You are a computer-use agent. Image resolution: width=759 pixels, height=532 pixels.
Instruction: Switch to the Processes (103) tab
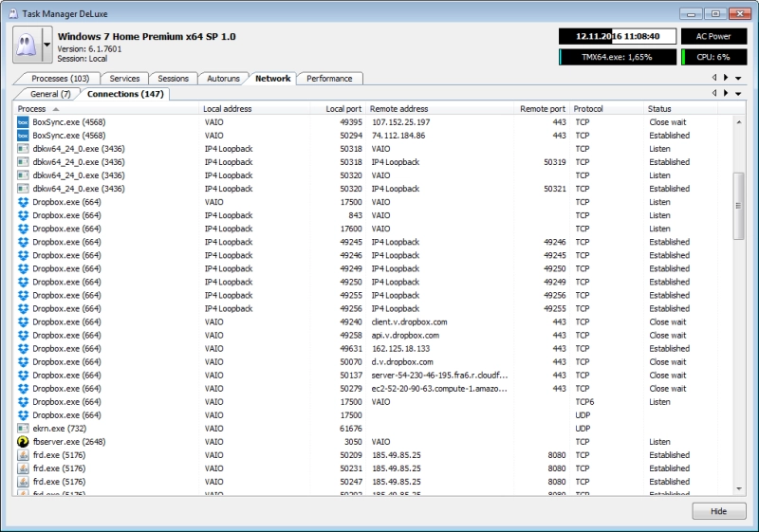click(x=60, y=79)
